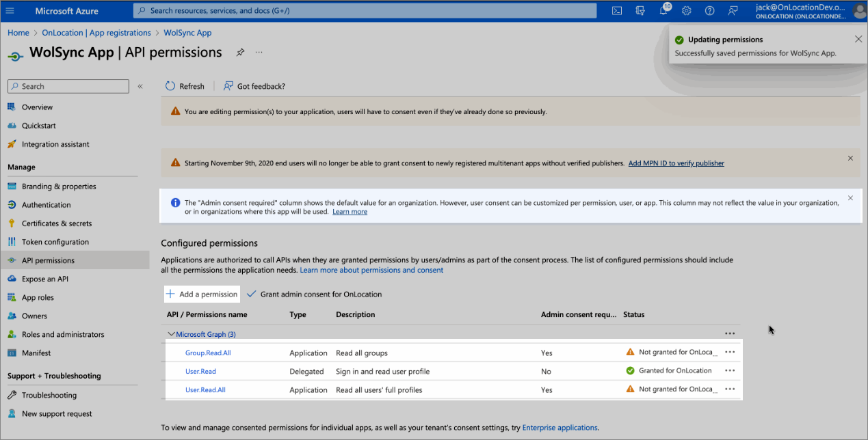The image size is (868, 440).
Task: Click Add a permission
Action: (202, 294)
